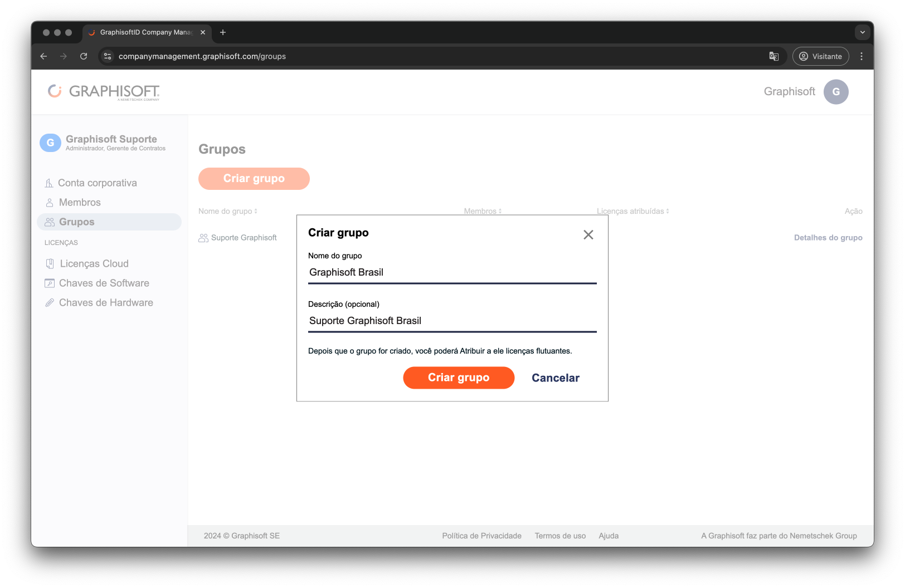The width and height of the screenshot is (905, 588).
Task: Click the Graphisoft account name at top right
Action: coord(789,92)
